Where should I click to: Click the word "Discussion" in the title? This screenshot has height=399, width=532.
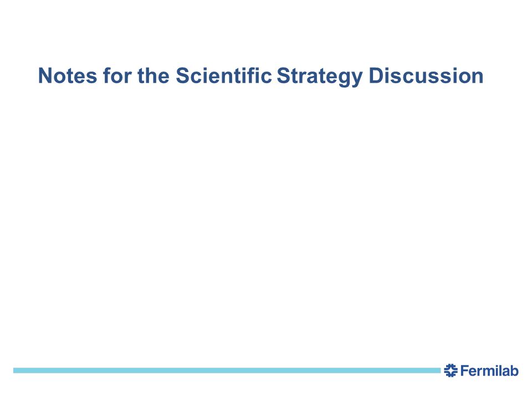pyautogui.click(x=426, y=76)
